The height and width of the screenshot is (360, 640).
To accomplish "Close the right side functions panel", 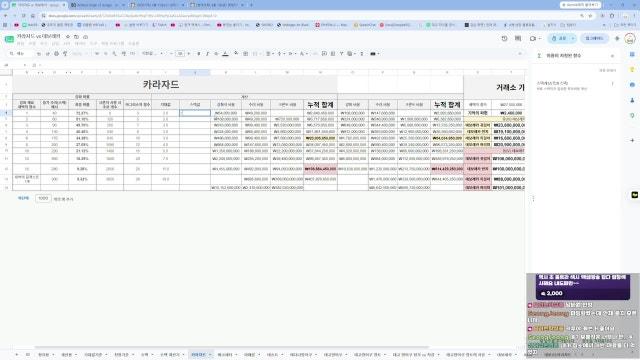I will (612, 56).
